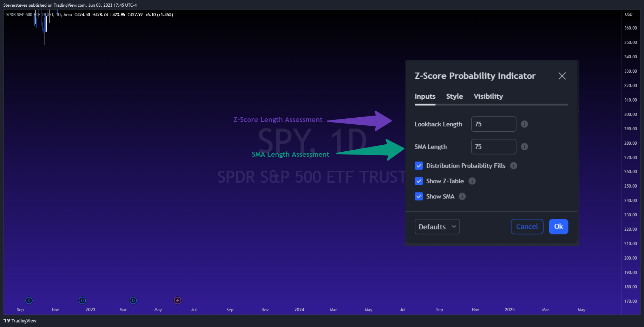Click the 250.00 price axis label
This screenshot has width=644, height=327.
click(630, 186)
